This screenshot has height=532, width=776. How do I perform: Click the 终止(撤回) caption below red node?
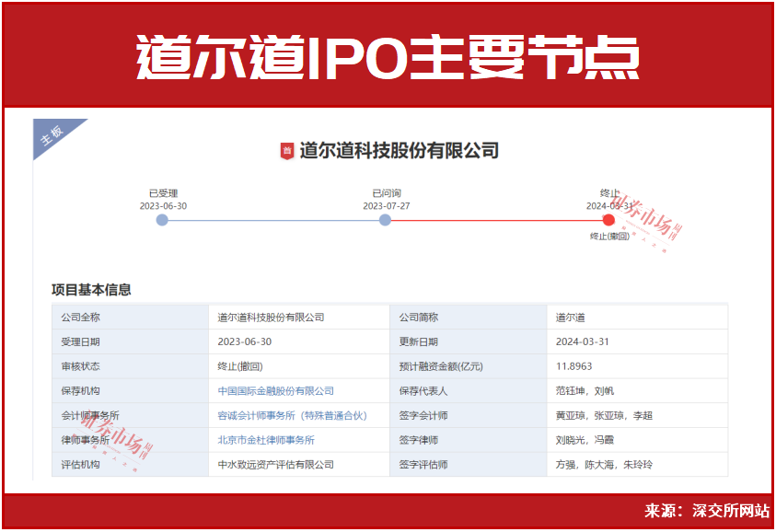point(609,237)
